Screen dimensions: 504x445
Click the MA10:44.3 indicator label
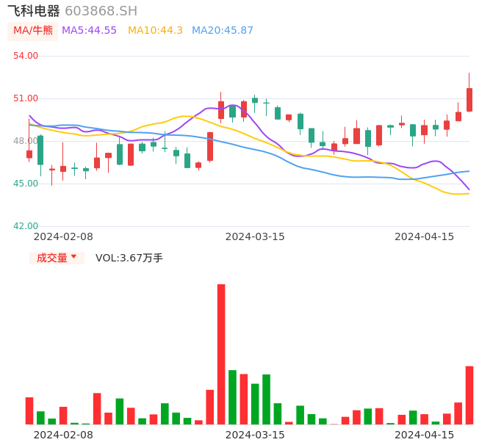(155, 31)
